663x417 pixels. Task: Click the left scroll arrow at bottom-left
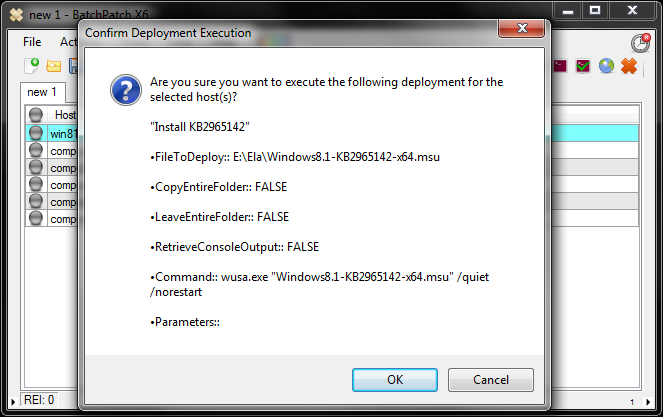pos(13,402)
